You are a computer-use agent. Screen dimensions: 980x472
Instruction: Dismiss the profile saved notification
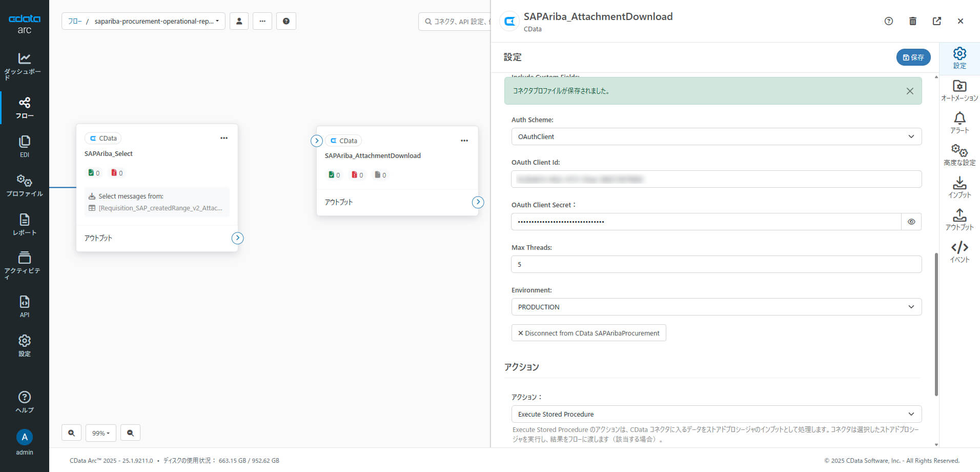[x=910, y=91]
